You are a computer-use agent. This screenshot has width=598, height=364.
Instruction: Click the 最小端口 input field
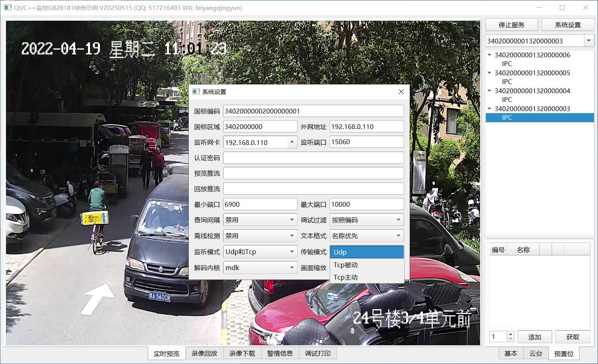click(260, 204)
